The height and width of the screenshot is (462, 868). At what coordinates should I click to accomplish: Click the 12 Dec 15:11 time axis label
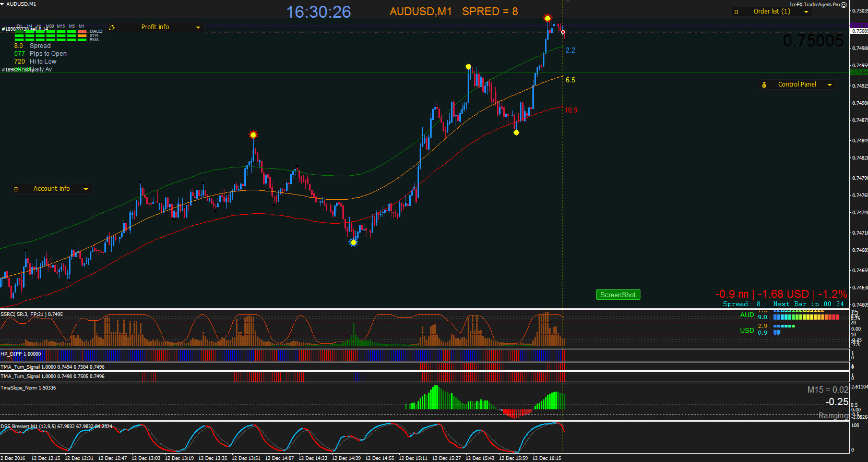coord(413,458)
